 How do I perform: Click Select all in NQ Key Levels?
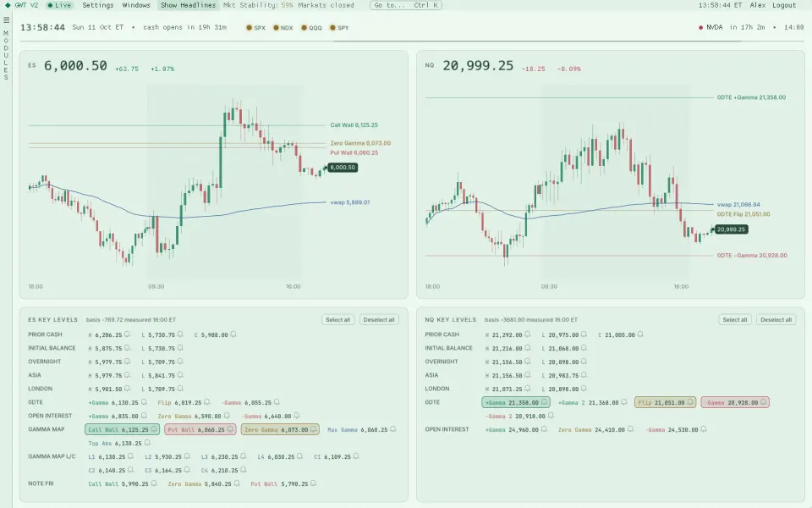tap(735, 320)
